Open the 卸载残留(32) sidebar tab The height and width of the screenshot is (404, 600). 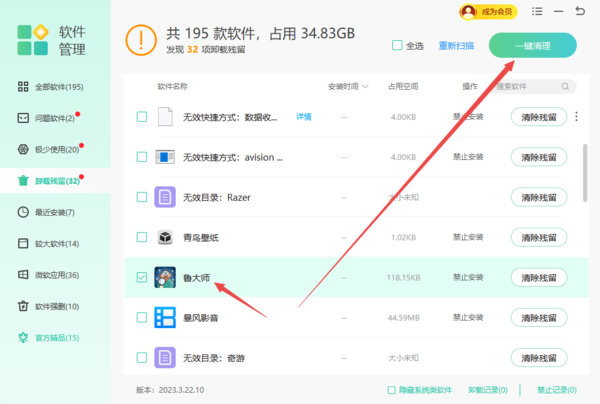pyautogui.click(x=57, y=180)
